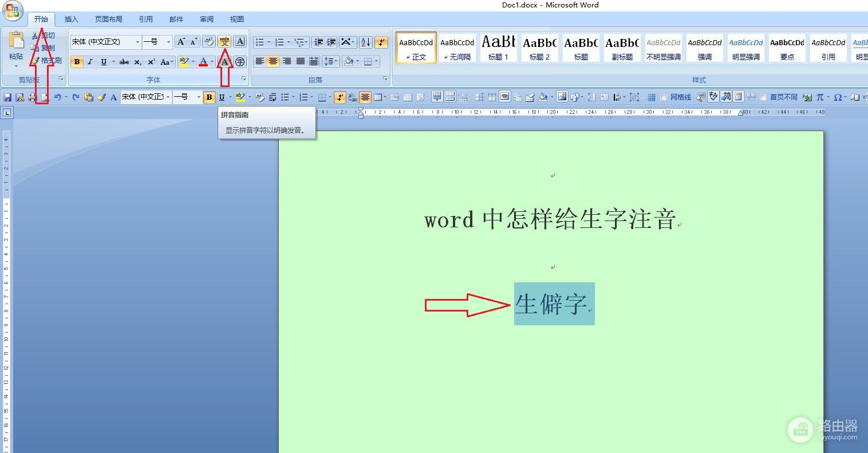This screenshot has width=868, height=453.
Task: Apply strikethrough from the ribbon font group
Action: 124,62
